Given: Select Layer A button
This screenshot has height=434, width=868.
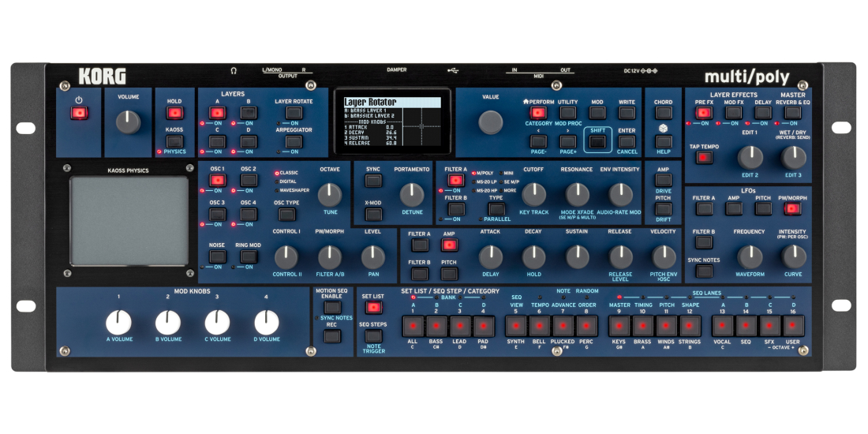Looking at the screenshot, I should pos(217,113).
